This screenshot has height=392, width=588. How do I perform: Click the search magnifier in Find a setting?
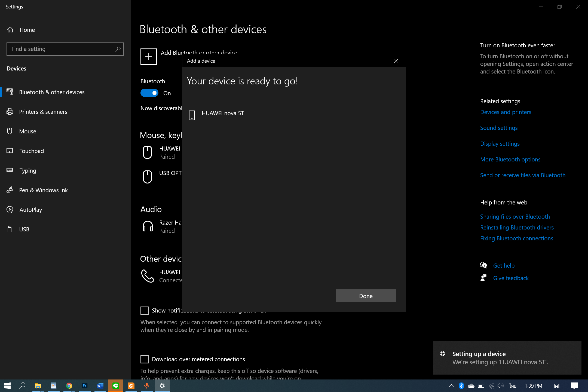tap(118, 49)
